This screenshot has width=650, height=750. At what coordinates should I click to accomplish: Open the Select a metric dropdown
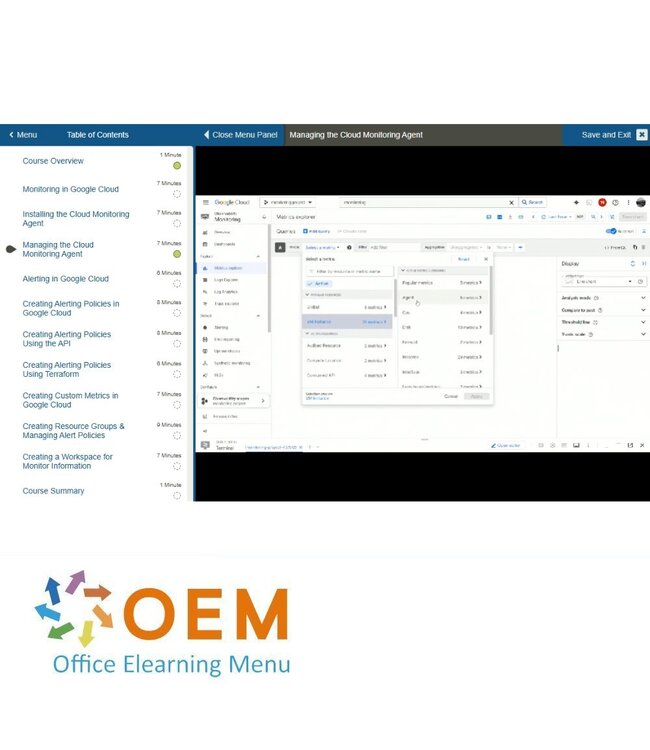click(322, 247)
